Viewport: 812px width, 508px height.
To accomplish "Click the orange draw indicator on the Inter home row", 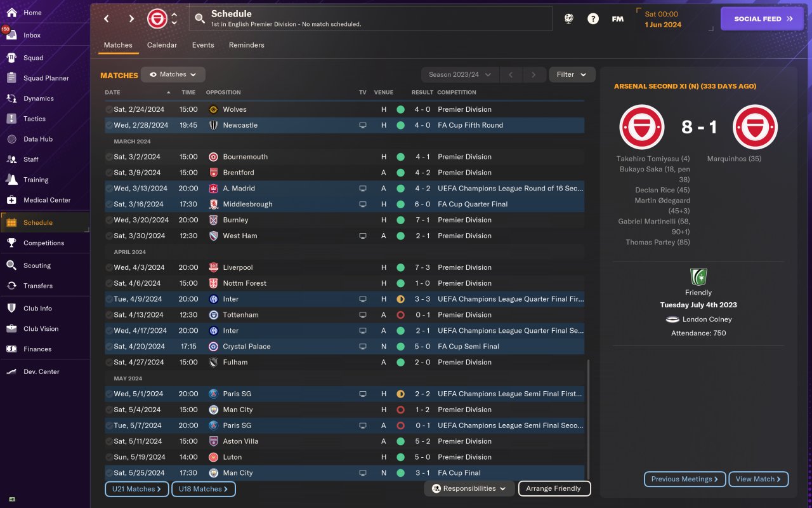I will (400, 299).
